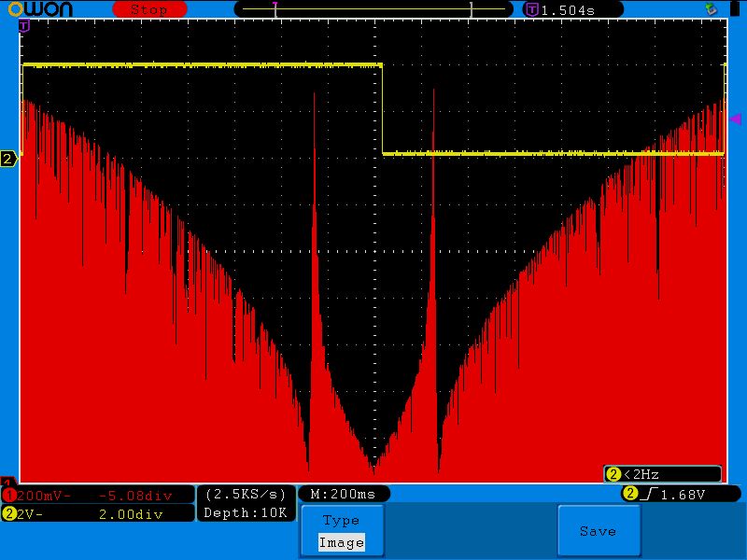Click the M:200ms timebase readout
The image size is (747, 560).
click(x=344, y=495)
